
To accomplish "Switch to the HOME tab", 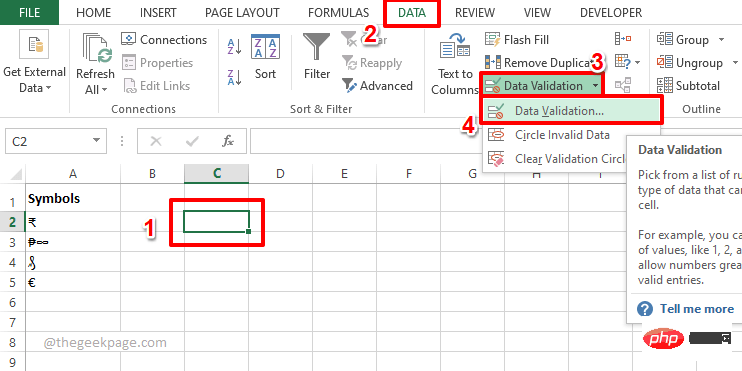I will 93,13.
